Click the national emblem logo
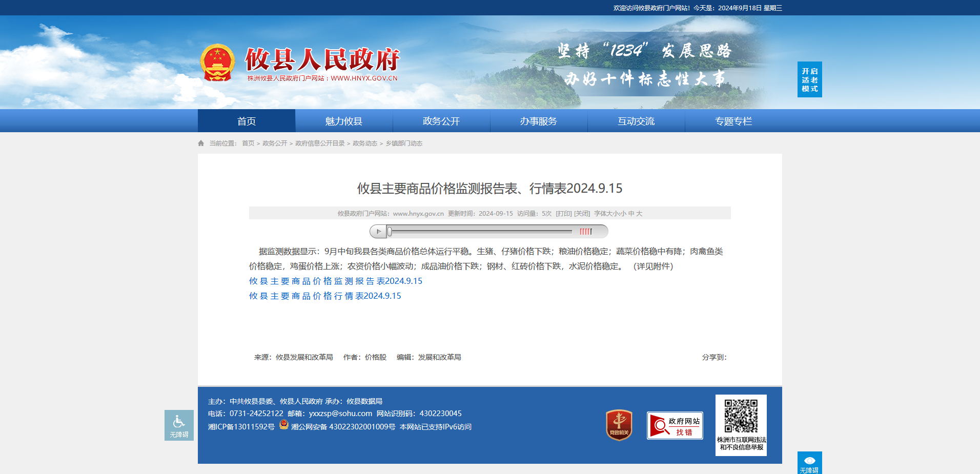 point(217,63)
